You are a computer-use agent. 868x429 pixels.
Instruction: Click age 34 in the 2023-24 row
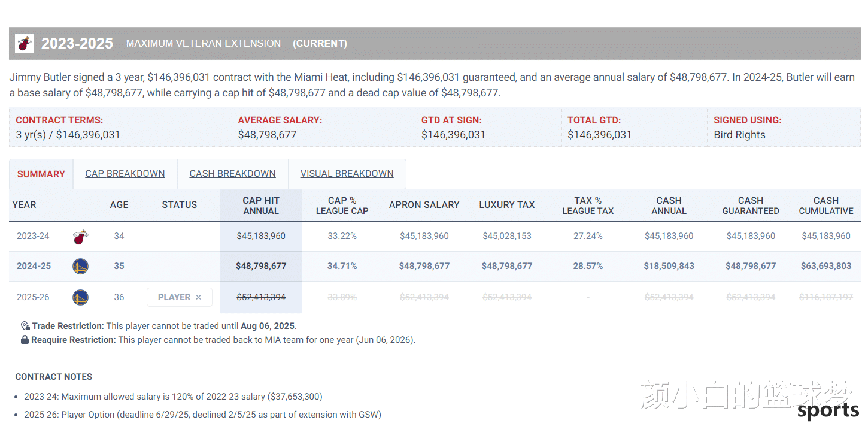tap(119, 236)
